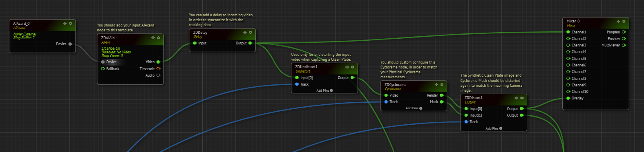Click the blue Track pin on ZDCyclorama

(x=386, y=101)
